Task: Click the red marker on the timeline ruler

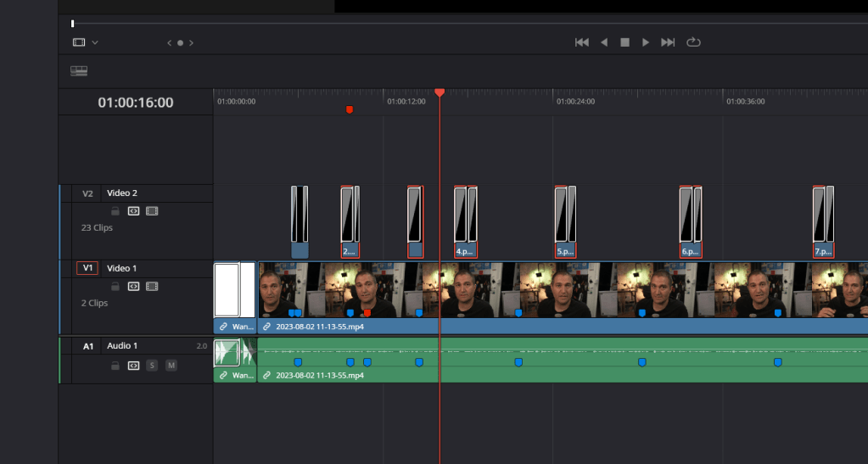Action: point(350,109)
